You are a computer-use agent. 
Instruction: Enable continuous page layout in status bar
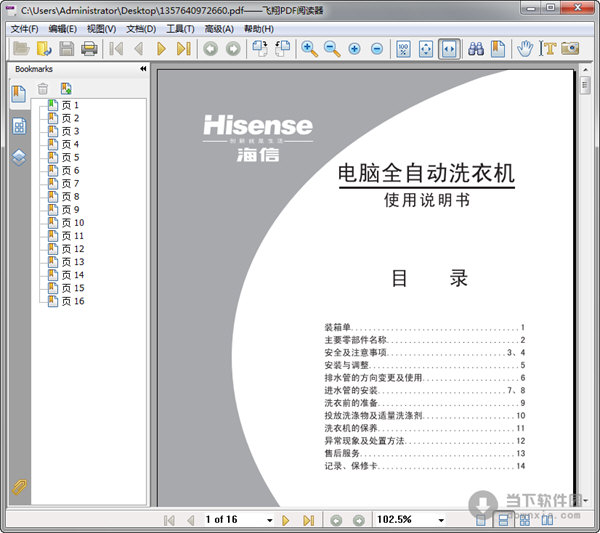click(x=503, y=520)
